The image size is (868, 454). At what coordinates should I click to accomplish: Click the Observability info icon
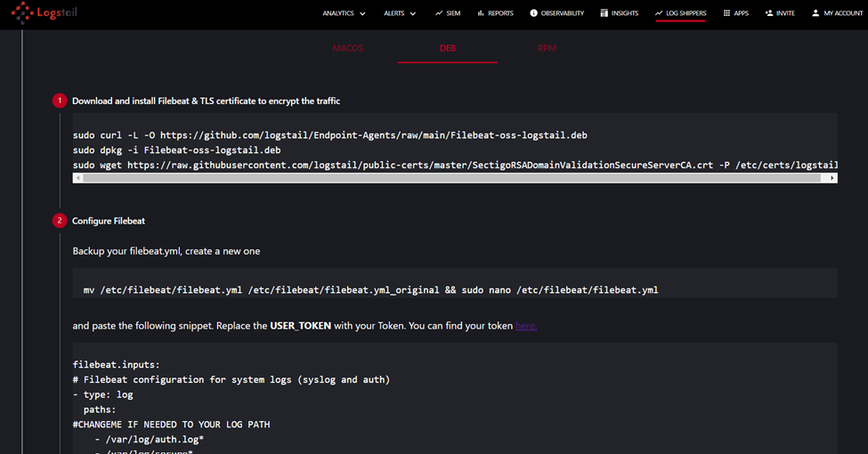tap(533, 13)
